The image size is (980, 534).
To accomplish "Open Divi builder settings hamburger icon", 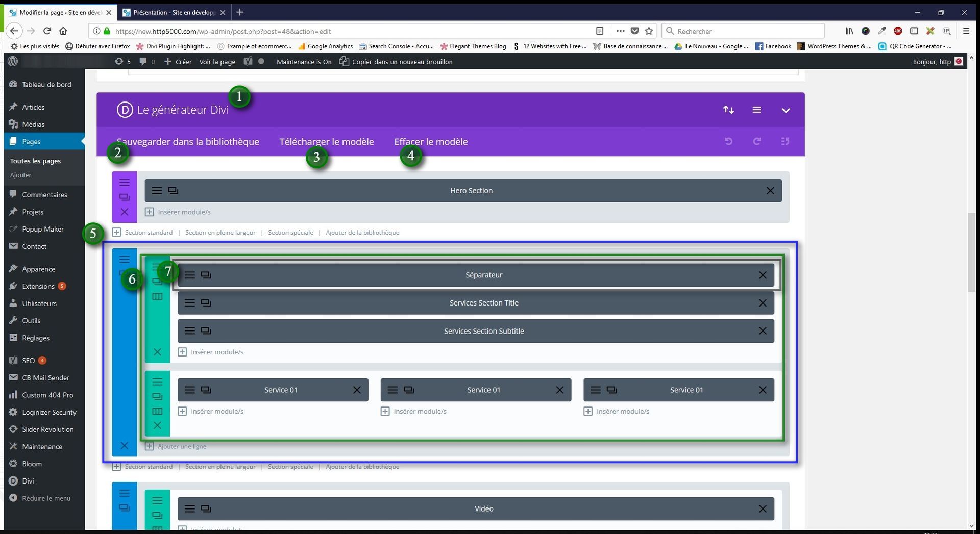I will click(x=756, y=110).
